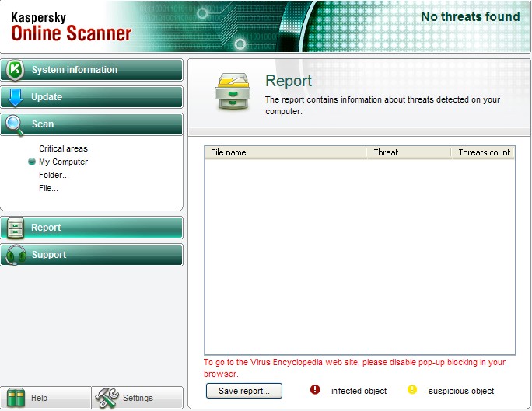Click the red Virus Encyclopedia pop-up warning text
Image resolution: width=532 pixels, height=411 pixels.
pyautogui.click(x=355, y=368)
